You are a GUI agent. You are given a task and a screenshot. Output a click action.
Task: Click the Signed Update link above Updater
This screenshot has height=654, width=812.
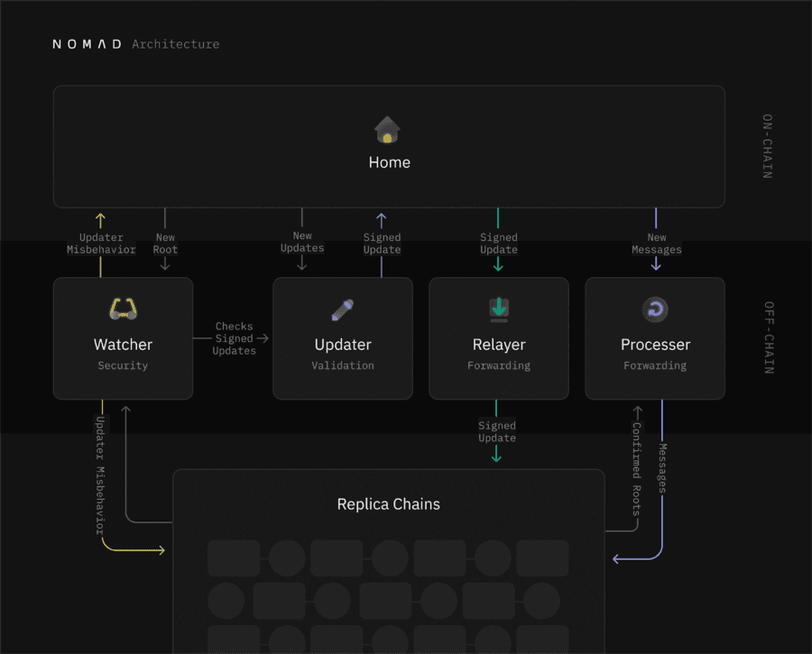(382, 244)
